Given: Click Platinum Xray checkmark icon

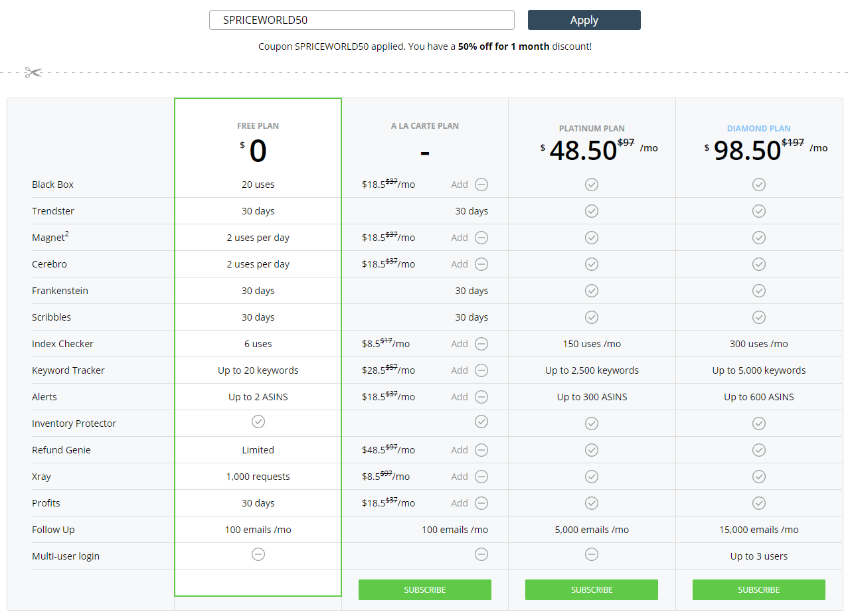Looking at the screenshot, I should [592, 477].
